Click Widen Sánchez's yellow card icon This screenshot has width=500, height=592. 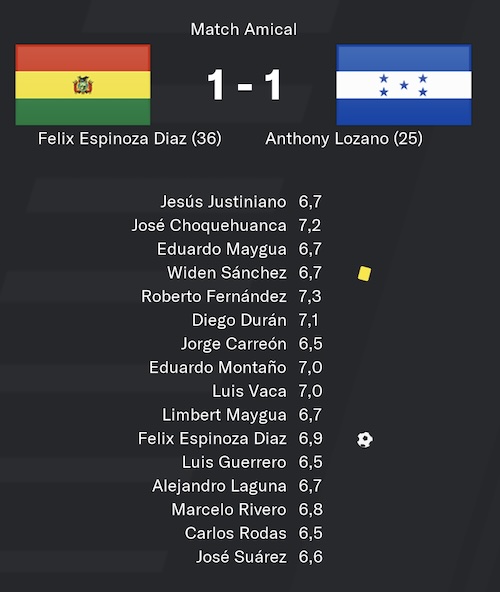(x=364, y=273)
